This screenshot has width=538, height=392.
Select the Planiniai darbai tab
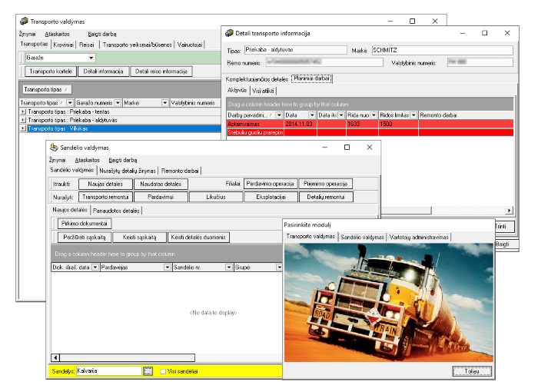312,78
